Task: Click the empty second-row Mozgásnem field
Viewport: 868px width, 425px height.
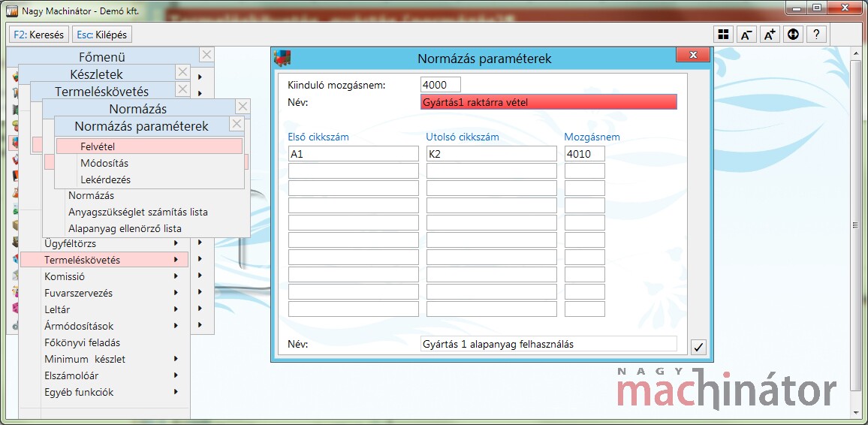Action: point(585,171)
